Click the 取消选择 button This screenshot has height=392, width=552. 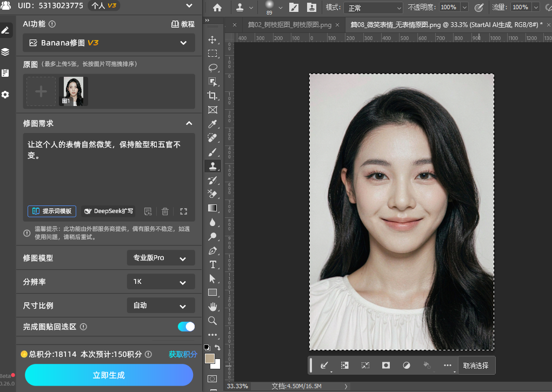click(476, 366)
